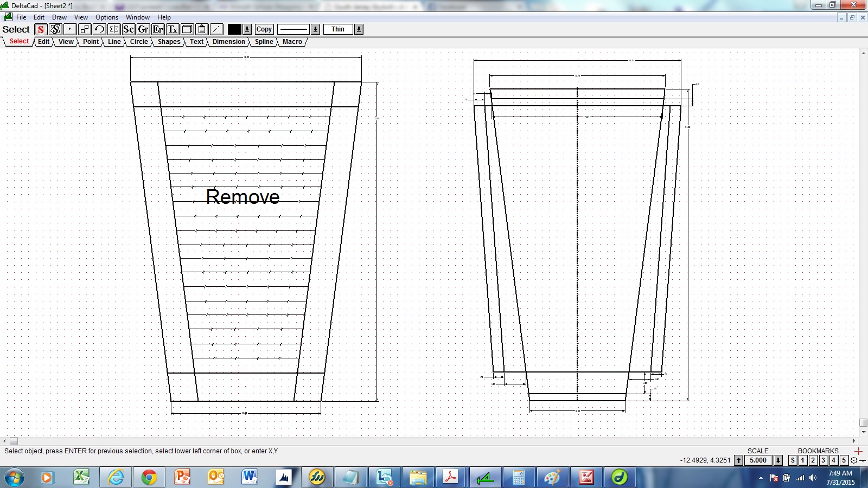Click the red S select tool icon
The image size is (868, 488).
click(41, 29)
